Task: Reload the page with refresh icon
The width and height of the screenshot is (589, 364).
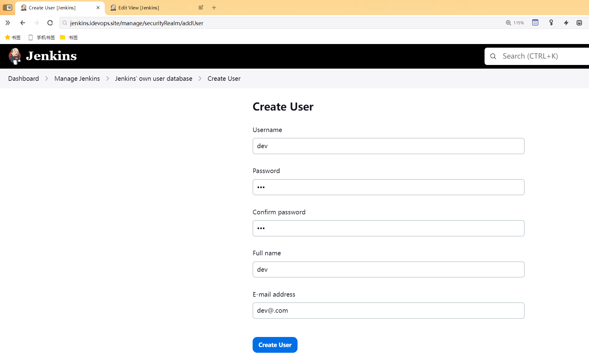Action: pos(50,23)
